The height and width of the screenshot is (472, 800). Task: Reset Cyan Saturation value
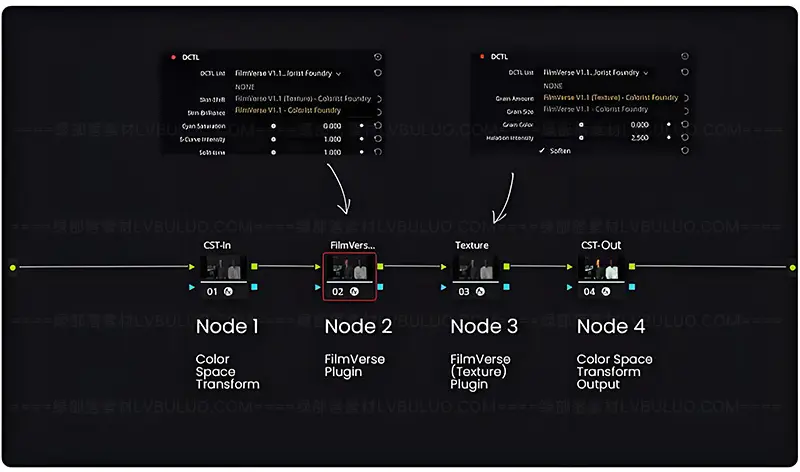coord(378,126)
